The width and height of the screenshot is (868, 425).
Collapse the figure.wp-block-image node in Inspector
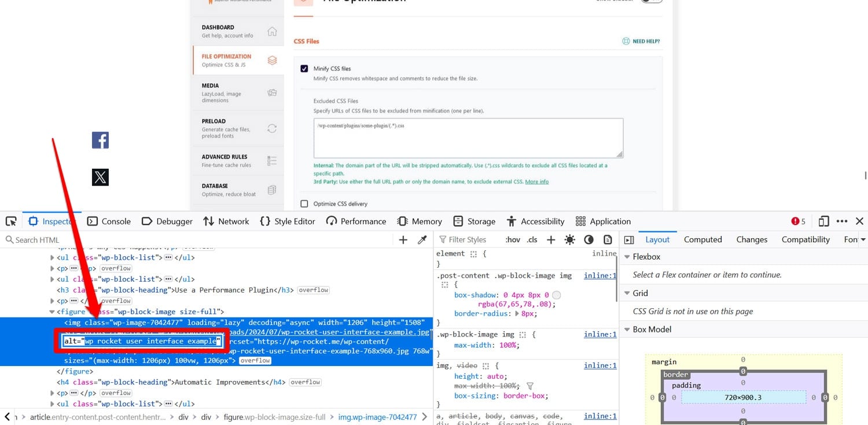(x=52, y=311)
